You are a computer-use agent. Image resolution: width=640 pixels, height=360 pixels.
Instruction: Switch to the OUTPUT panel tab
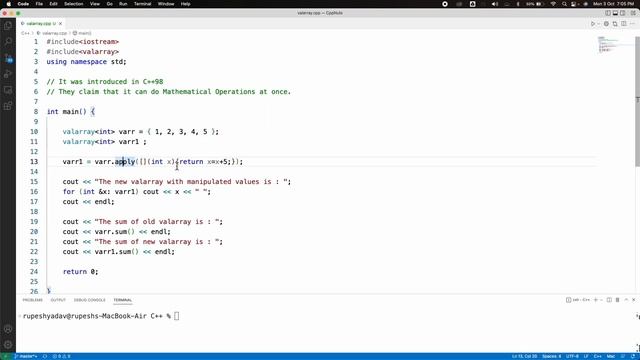click(x=58, y=300)
